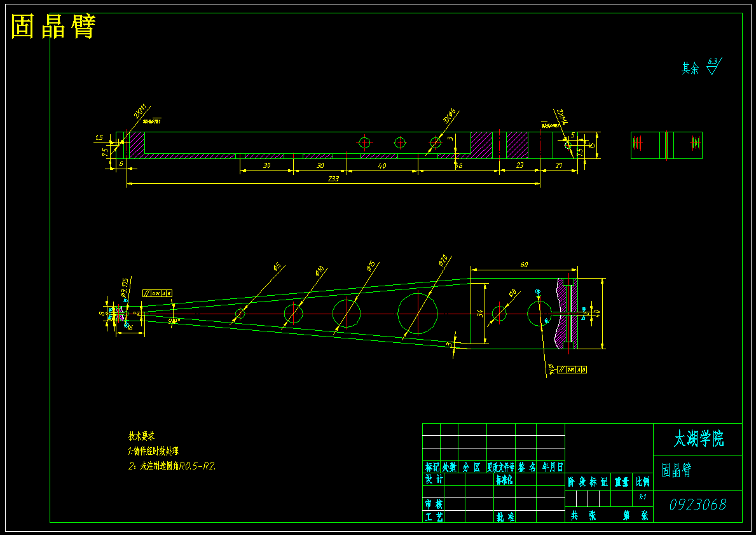This screenshot has width=756, height=535.
Task: Click the "23" dimension value
Action: 519,165
